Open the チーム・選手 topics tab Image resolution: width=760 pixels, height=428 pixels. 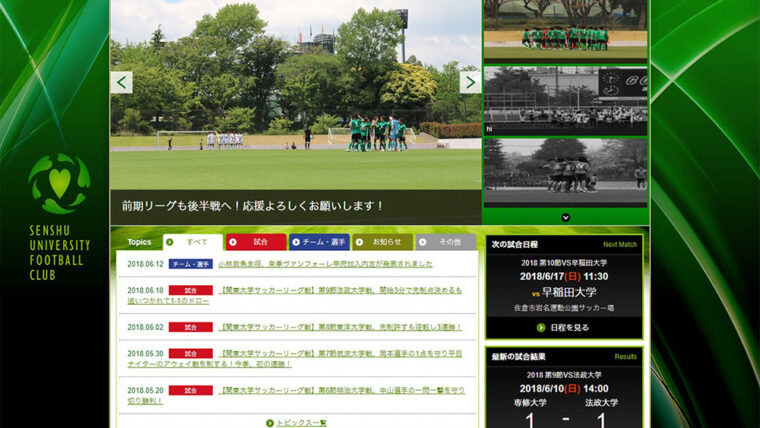click(319, 242)
